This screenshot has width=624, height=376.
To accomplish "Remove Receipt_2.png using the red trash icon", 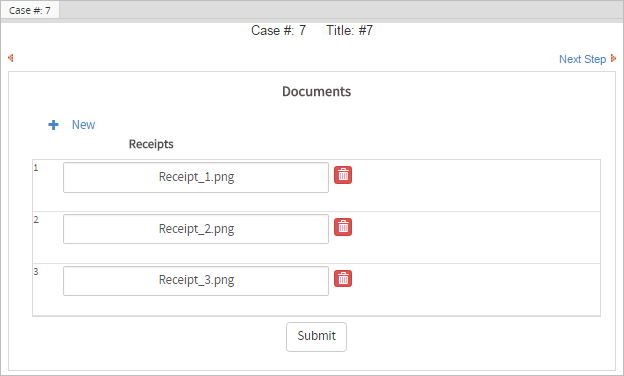I will pyautogui.click(x=343, y=227).
